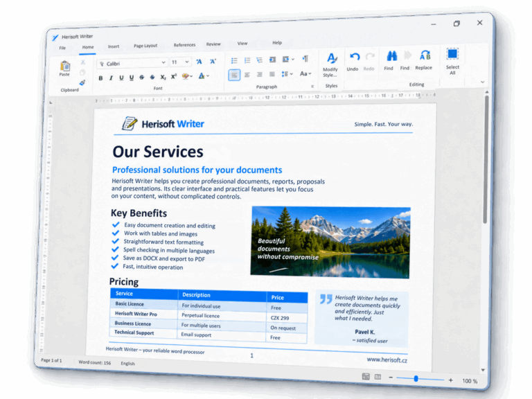This screenshot has width=532, height=399.
Task: Toggle justify paragraph alignment
Action: click(272, 74)
